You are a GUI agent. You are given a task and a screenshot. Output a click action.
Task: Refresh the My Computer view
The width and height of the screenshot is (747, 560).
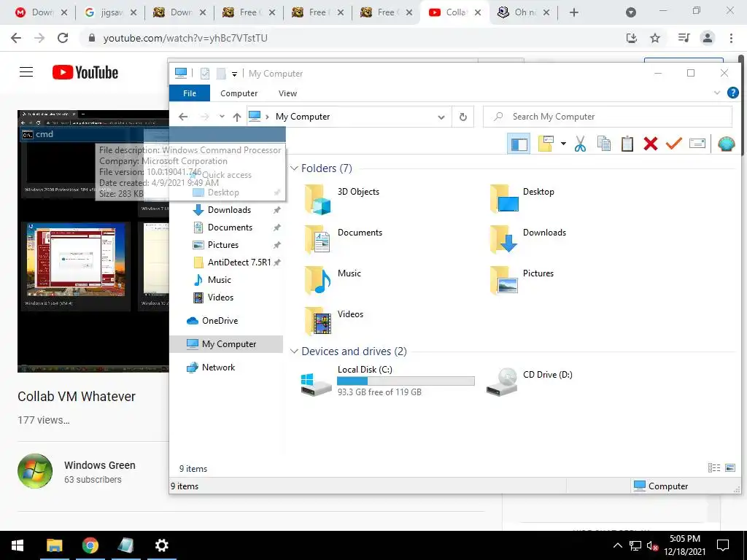click(462, 117)
